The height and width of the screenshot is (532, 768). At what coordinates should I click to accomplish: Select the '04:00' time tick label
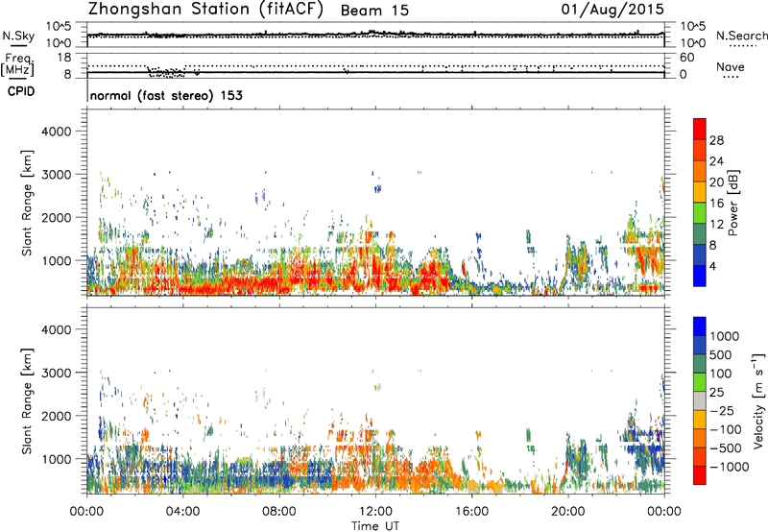point(183,512)
